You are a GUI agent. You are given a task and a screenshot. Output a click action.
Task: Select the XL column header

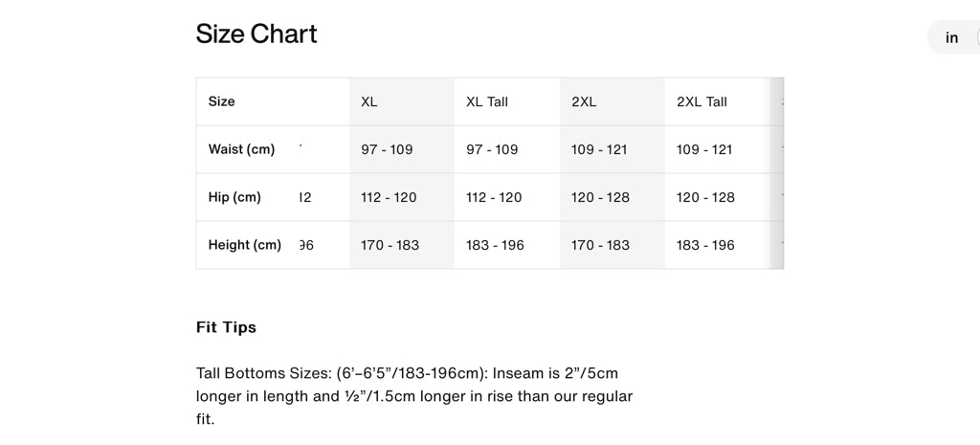369,101
